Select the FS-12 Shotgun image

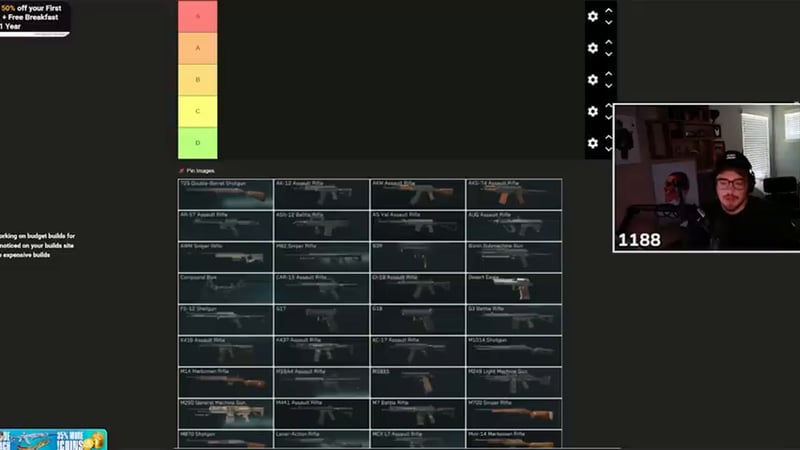(x=226, y=319)
